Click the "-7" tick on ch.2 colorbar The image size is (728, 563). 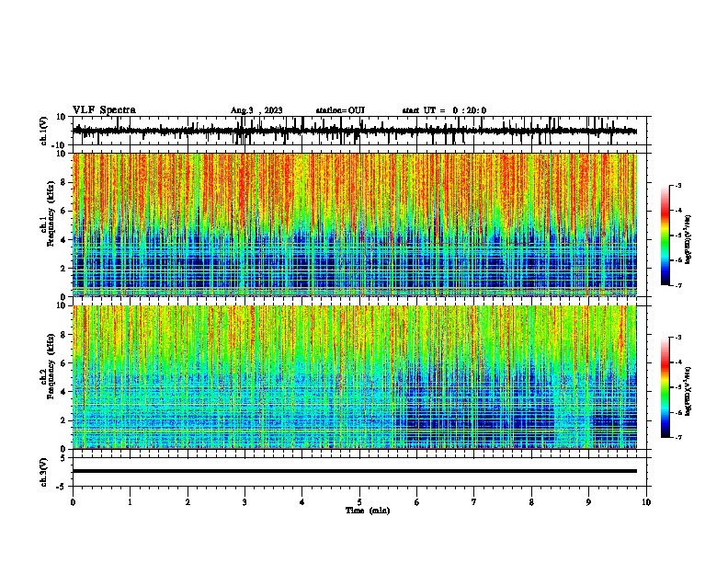point(677,437)
